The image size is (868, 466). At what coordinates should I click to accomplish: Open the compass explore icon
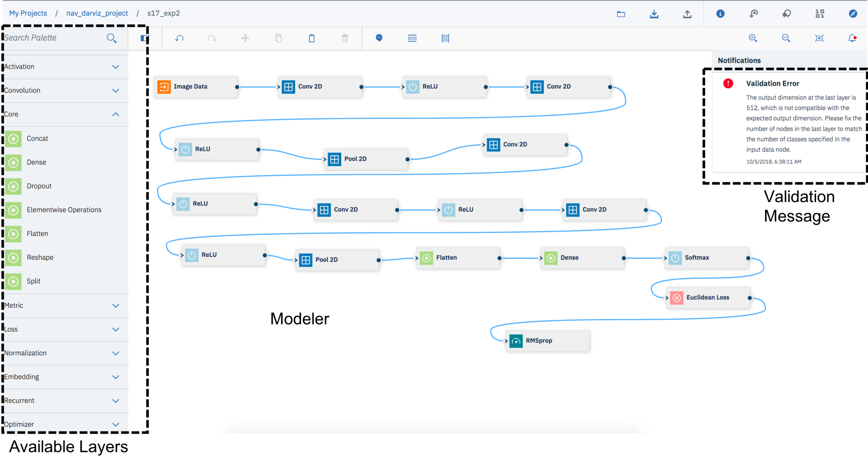coord(853,14)
